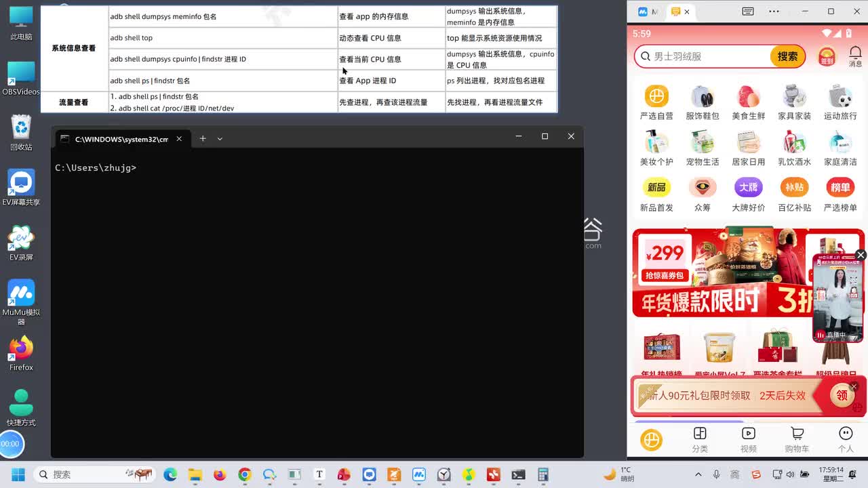The image size is (868, 488).
Task: Open the 居家日用 category
Action: [x=749, y=142]
